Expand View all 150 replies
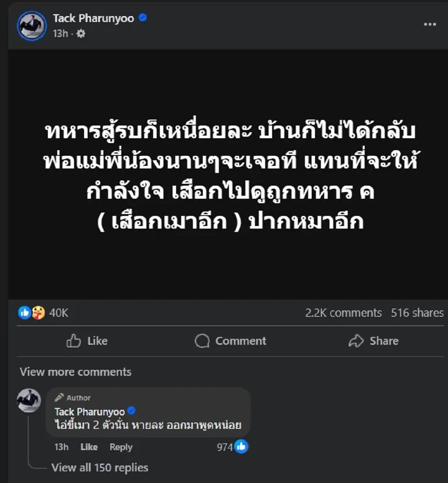448x483 pixels. (x=100, y=467)
